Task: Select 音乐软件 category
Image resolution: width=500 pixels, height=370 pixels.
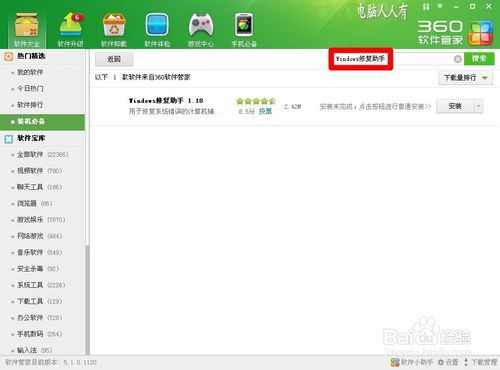Action: [x=39, y=252]
